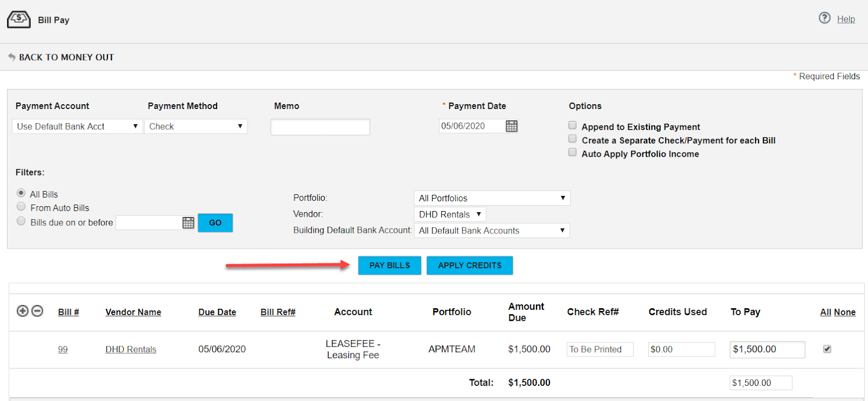Click the Bills due date input field
868x401 pixels.
(148, 222)
